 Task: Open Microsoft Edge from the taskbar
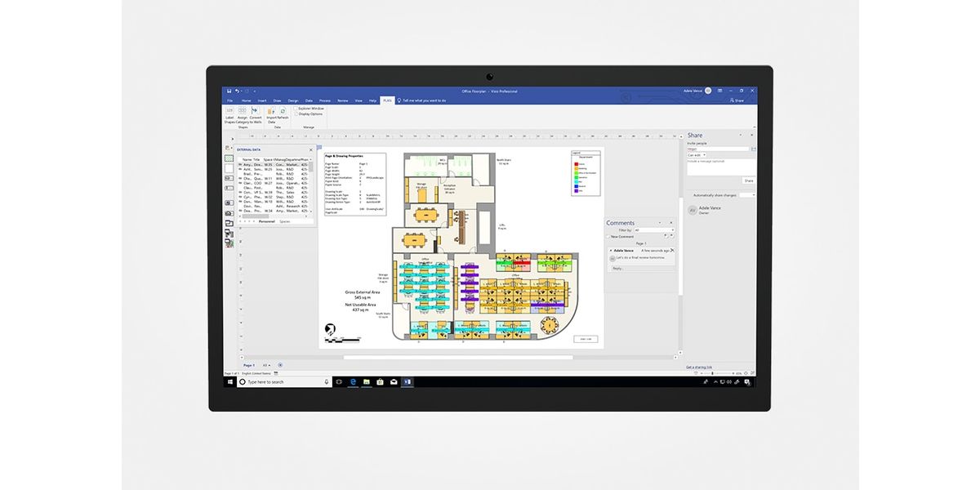point(353,381)
